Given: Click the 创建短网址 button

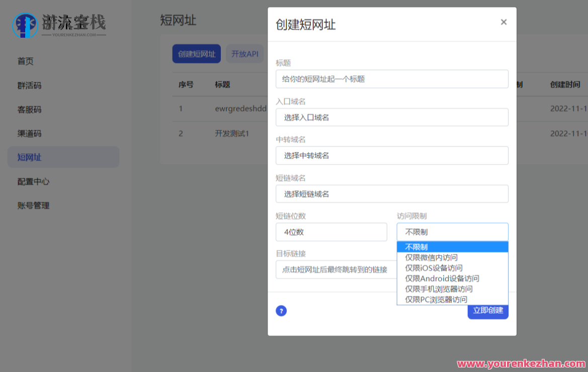Looking at the screenshot, I should coord(196,54).
